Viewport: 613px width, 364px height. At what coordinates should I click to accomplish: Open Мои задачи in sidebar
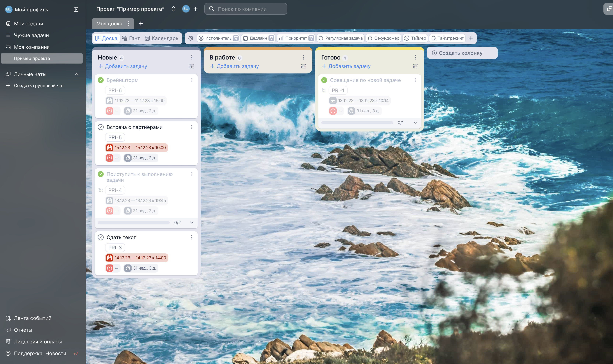coord(28,24)
